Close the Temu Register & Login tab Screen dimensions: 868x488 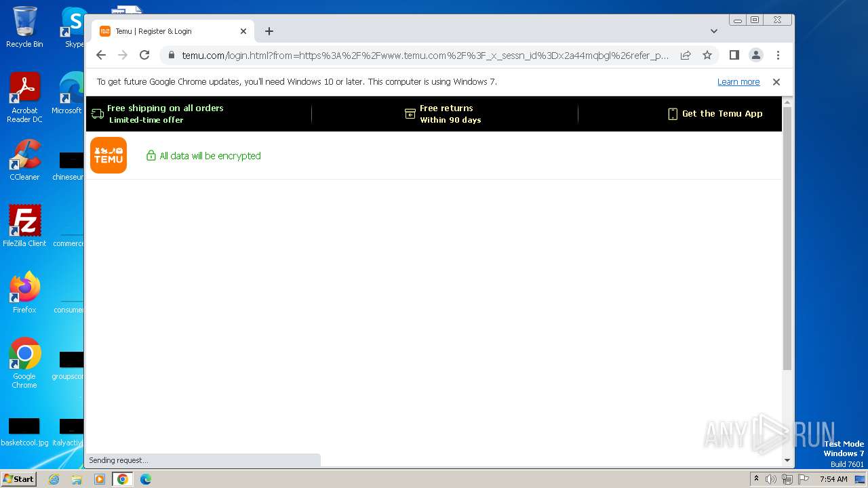[x=243, y=31]
